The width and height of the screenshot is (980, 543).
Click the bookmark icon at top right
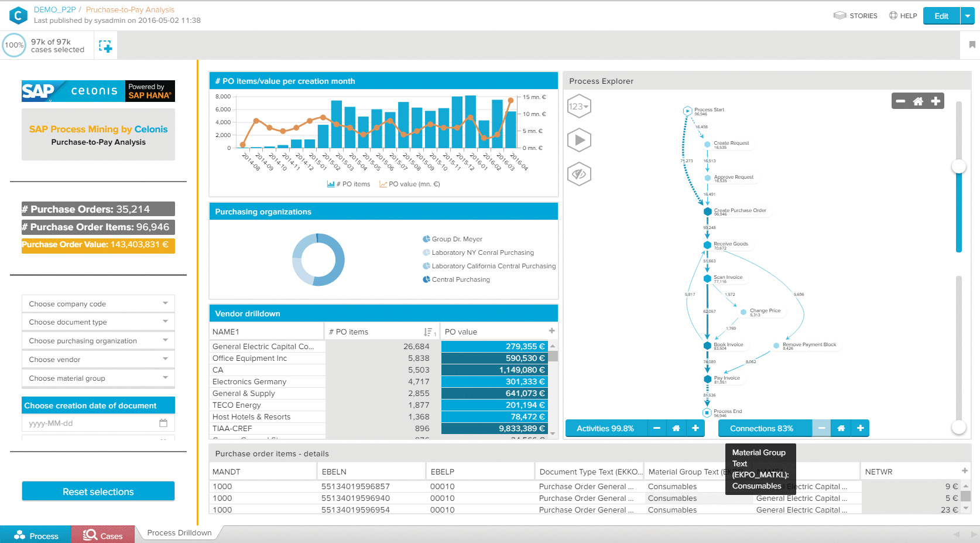pyautogui.click(x=972, y=45)
